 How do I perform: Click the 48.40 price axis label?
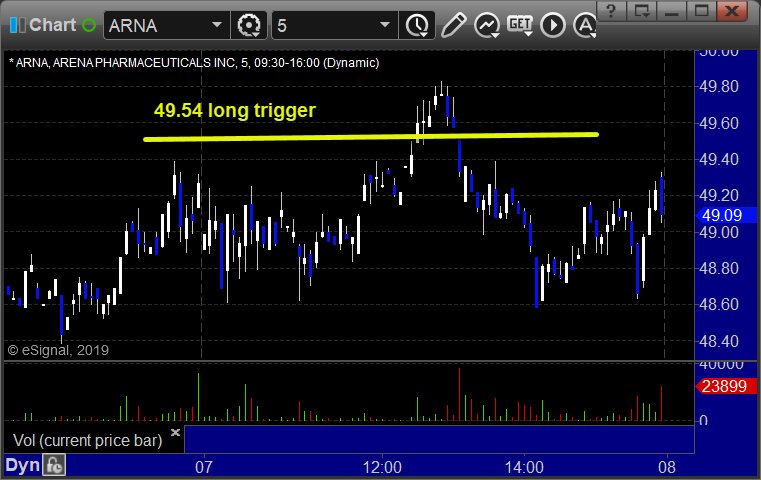tap(719, 341)
